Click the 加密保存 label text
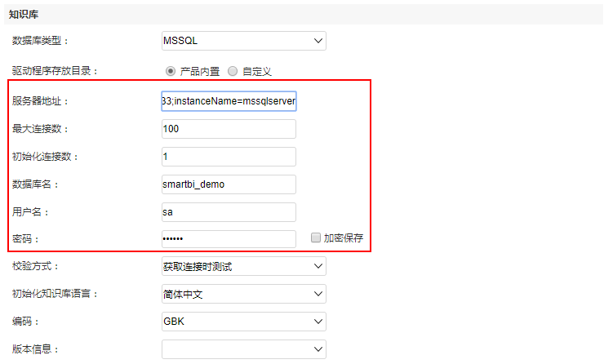This screenshot has width=613, height=364. (344, 238)
